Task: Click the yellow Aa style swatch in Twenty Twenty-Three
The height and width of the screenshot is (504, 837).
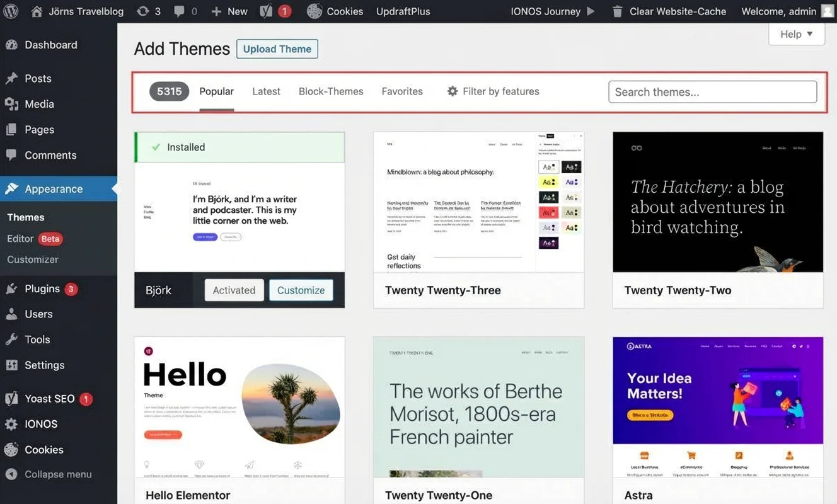Action: coord(548,182)
